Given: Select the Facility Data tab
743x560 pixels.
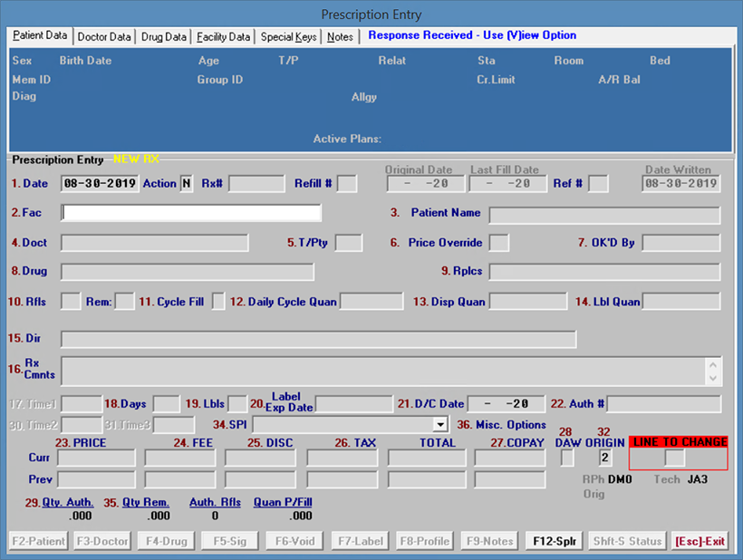Looking at the screenshot, I should click(223, 37).
